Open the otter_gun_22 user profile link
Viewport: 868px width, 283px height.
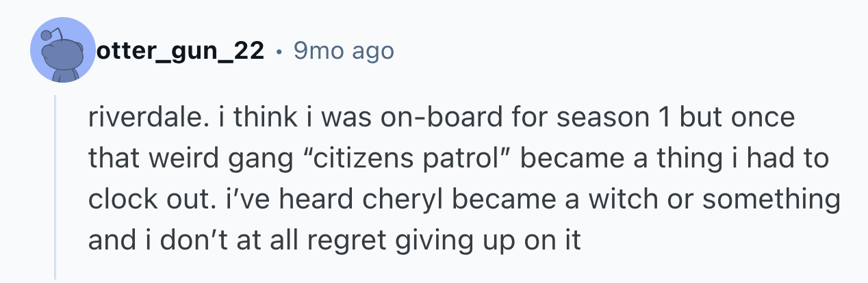pos(181,51)
